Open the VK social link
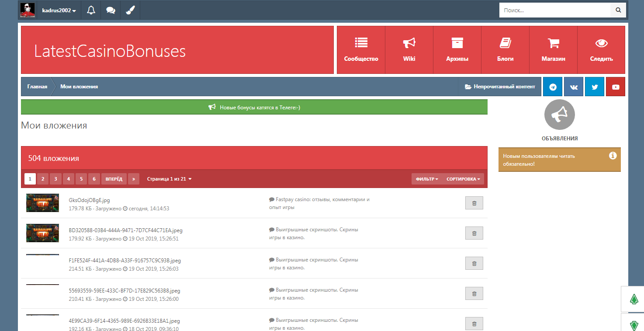Image resolution: width=644 pixels, height=331 pixels. tap(574, 87)
